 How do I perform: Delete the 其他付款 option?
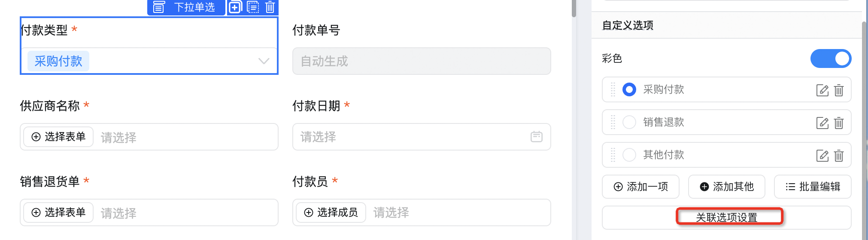point(839,155)
